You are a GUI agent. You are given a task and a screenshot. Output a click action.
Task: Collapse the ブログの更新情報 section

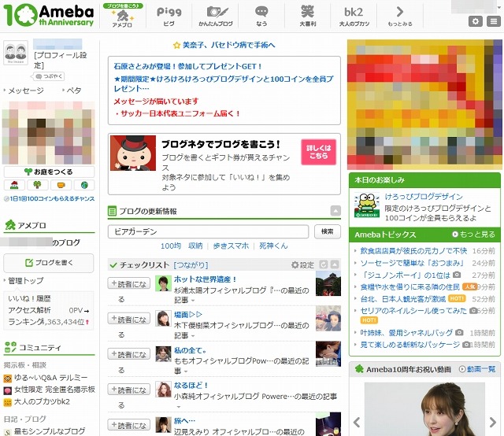[x=335, y=211]
